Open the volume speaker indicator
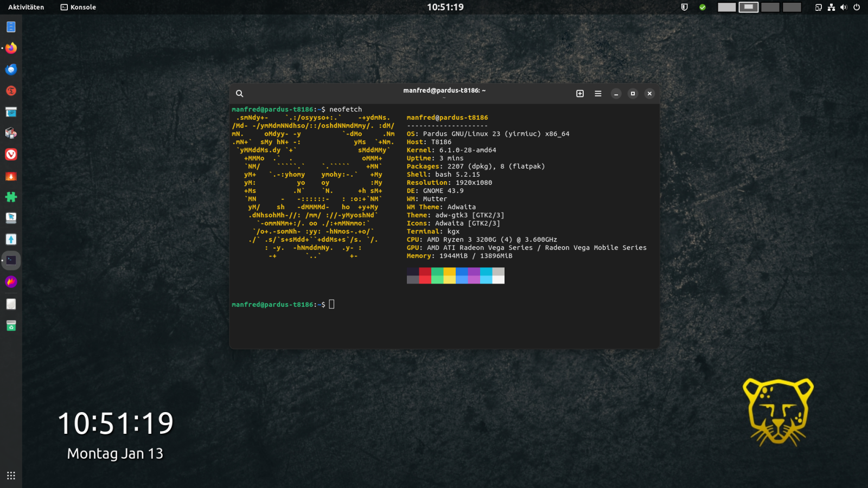Viewport: 868px width, 488px height. click(x=844, y=7)
